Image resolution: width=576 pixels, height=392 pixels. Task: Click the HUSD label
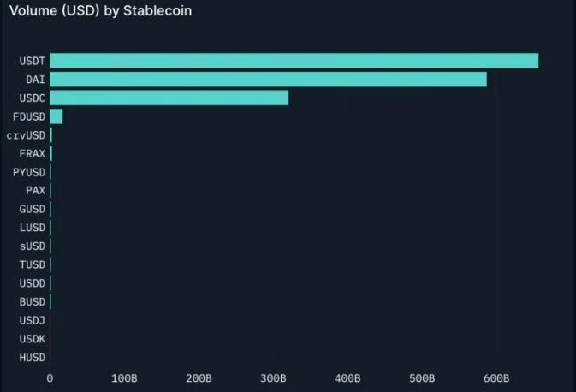[x=32, y=358]
